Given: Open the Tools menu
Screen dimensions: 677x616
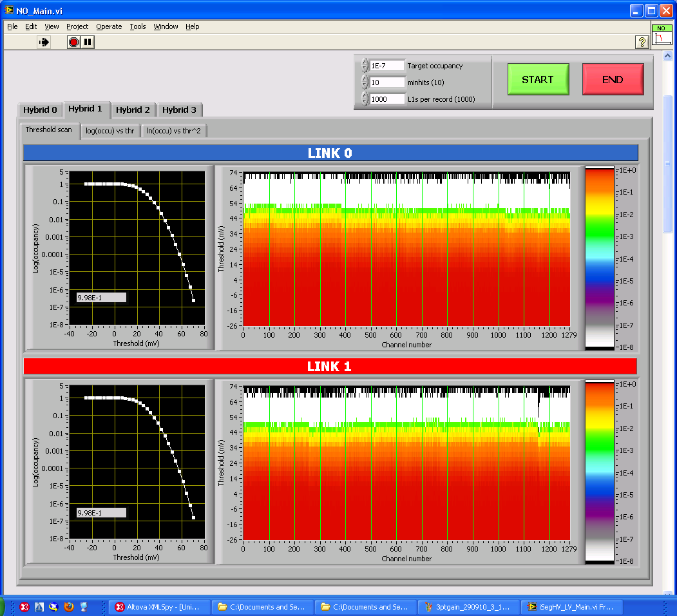Looking at the screenshot, I should (138, 26).
